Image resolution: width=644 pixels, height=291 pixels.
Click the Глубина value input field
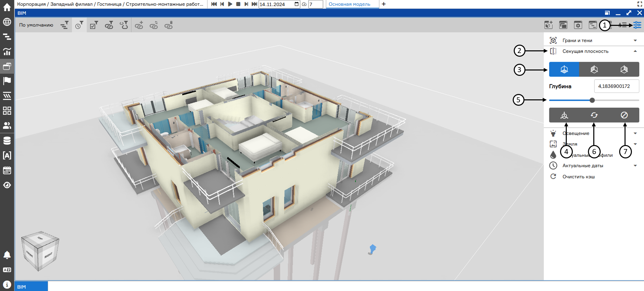coord(616,86)
